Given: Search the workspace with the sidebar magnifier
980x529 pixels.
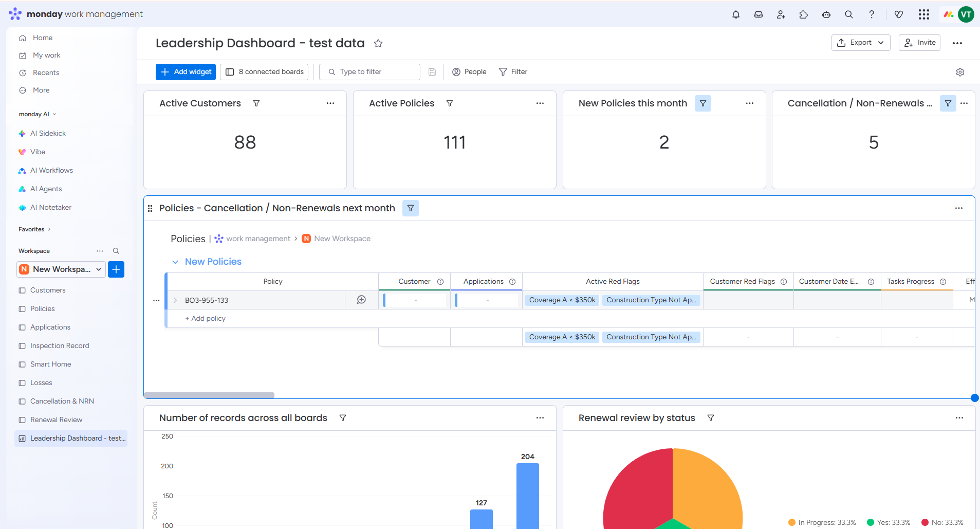Looking at the screenshot, I should (x=116, y=251).
